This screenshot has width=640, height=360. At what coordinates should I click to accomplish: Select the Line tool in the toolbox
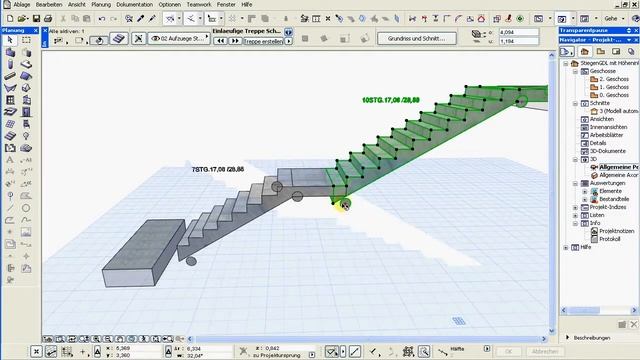[10, 208]
